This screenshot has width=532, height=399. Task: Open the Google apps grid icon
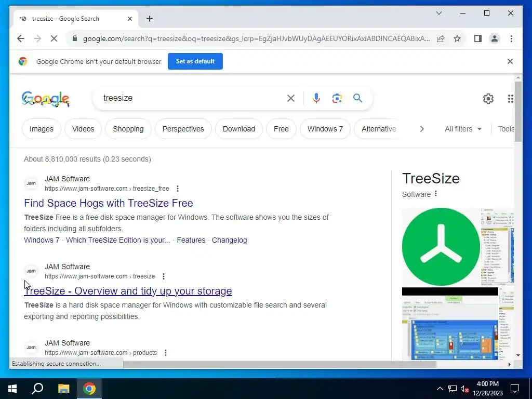510,99
